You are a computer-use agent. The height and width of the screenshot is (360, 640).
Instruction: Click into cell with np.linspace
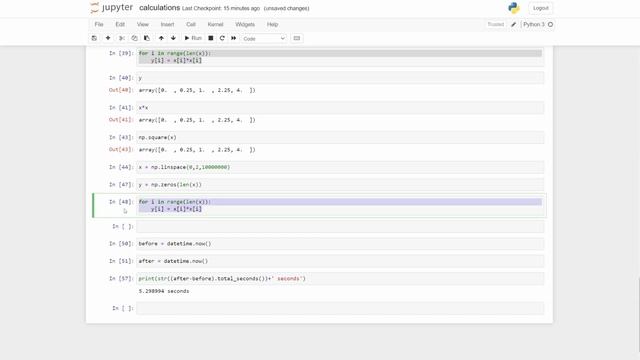pyautogui.click(x=340, y=167)
